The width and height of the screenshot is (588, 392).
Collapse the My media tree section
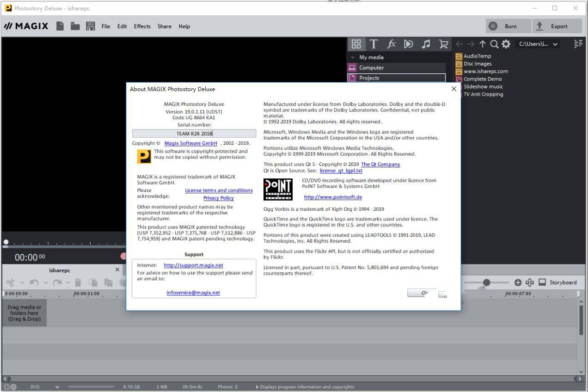353,57
